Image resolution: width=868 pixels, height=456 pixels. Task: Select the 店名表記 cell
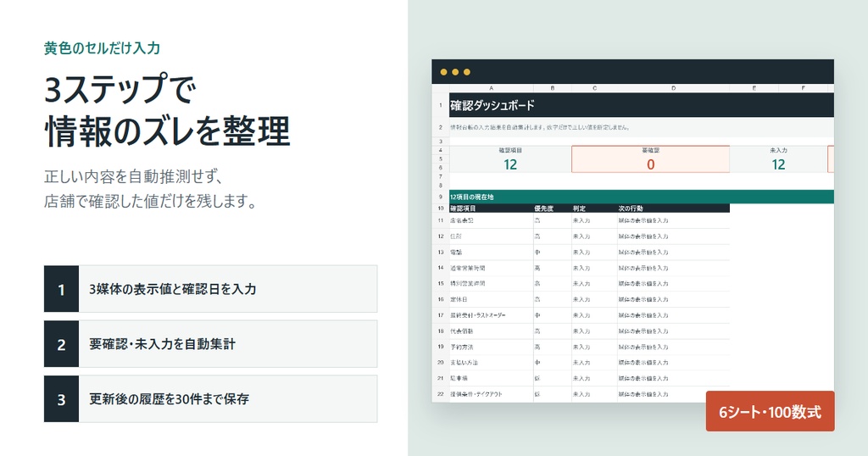point(492,220)
